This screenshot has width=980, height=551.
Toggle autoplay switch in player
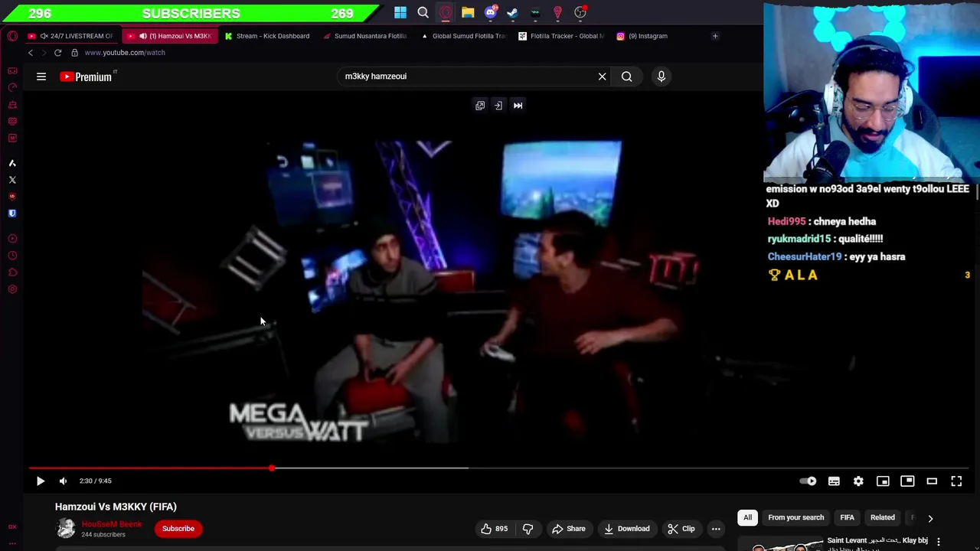[808, 481]
